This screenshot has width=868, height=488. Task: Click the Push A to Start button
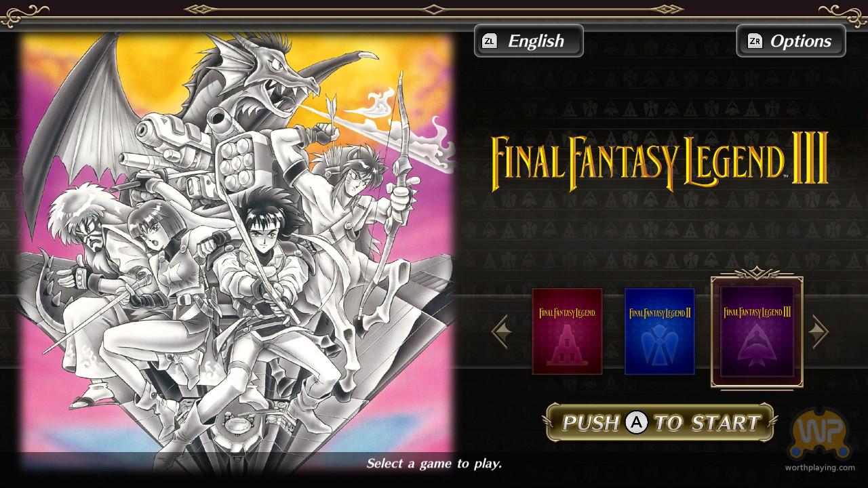coord(660,423)
